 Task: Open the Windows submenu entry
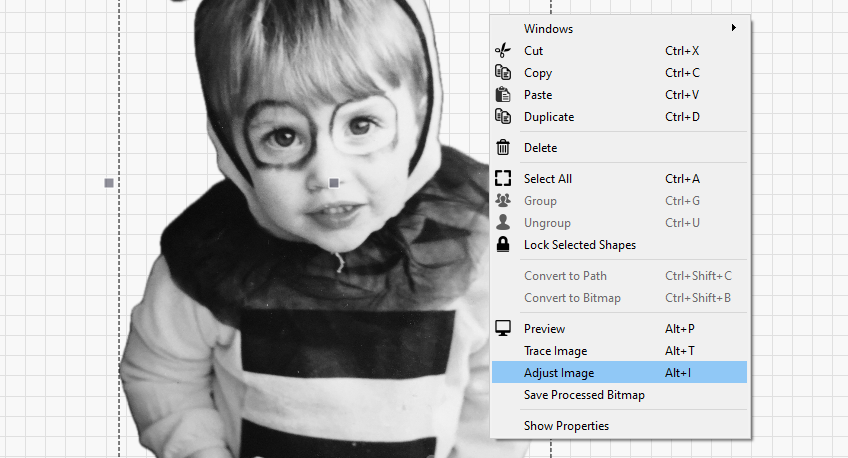pyautogui.click(x=548, y=29)
